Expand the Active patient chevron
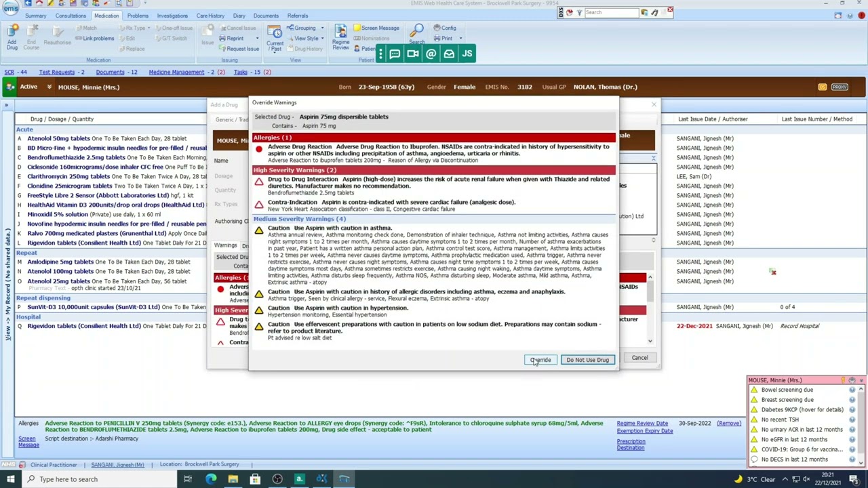This screenshot has width=868, height=488. point(49,87)
